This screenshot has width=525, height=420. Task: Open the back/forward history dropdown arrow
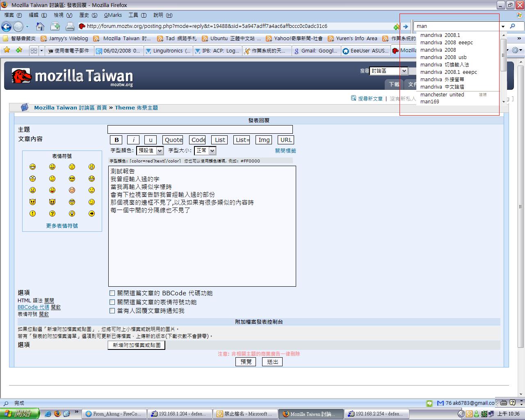pos(27,27)
